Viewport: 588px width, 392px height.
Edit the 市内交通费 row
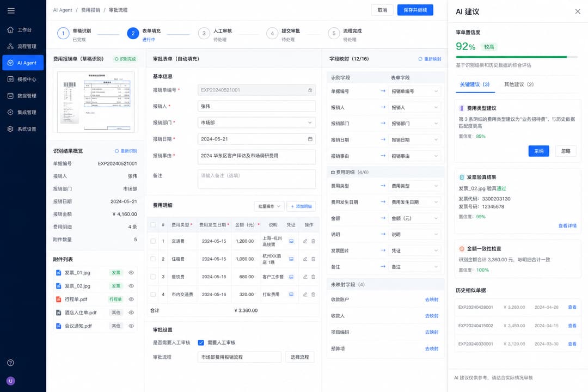pyautogui.click(x=305, y=295)
